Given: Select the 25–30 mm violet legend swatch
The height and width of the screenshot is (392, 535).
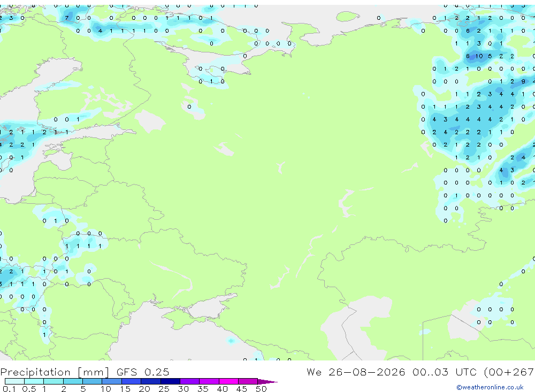Looking at the screenshot, I should (189, 381).
